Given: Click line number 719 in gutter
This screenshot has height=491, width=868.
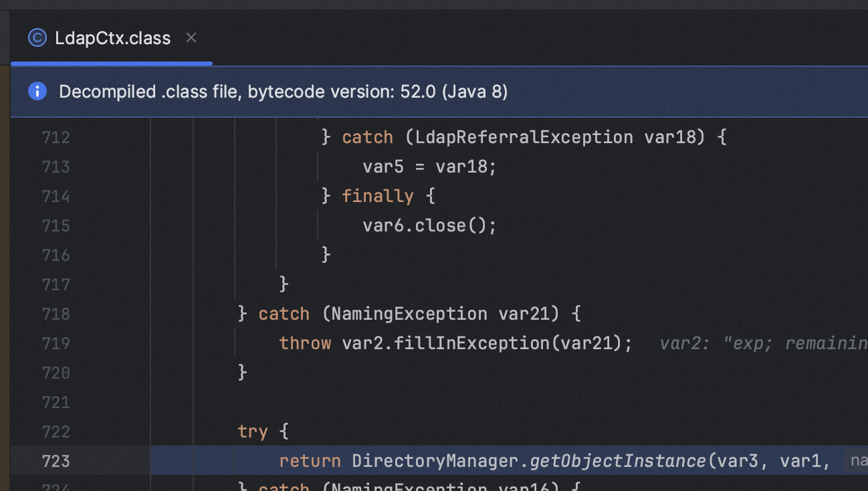Looking at the screenshot, I should coord(56,343).
